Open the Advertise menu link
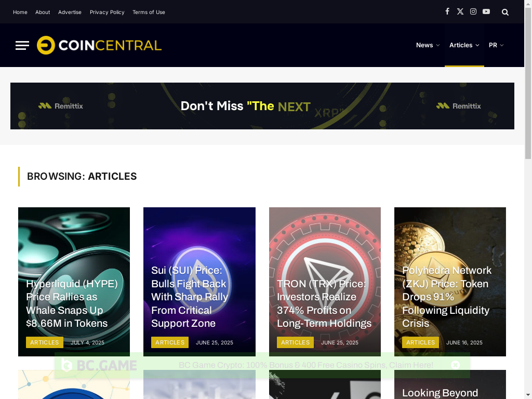The height and width of the screenshot is (399, 532). click(x=70, y=12)
